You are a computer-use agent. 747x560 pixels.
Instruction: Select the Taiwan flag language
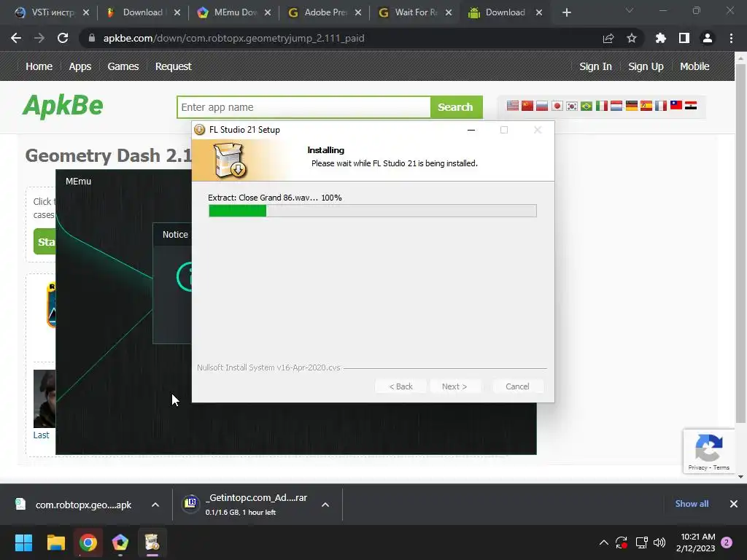click(676, 106)
